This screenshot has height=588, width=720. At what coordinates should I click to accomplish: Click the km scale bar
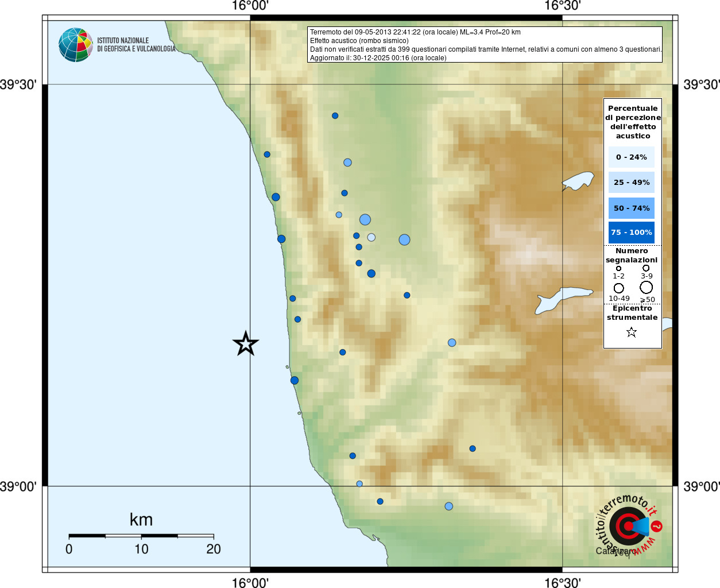[x=141, y=536]
